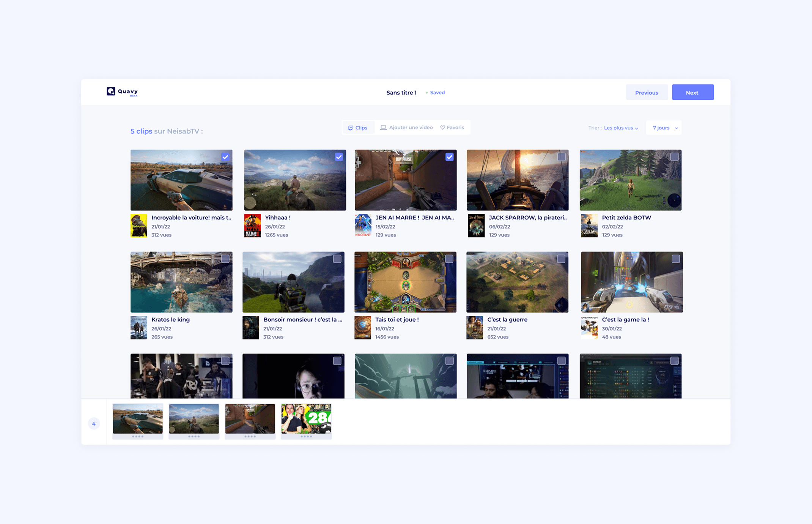Click the Zelda game cover icon
Image resolution: width=812 pixels, height=524 pixels.
[589, 226]
